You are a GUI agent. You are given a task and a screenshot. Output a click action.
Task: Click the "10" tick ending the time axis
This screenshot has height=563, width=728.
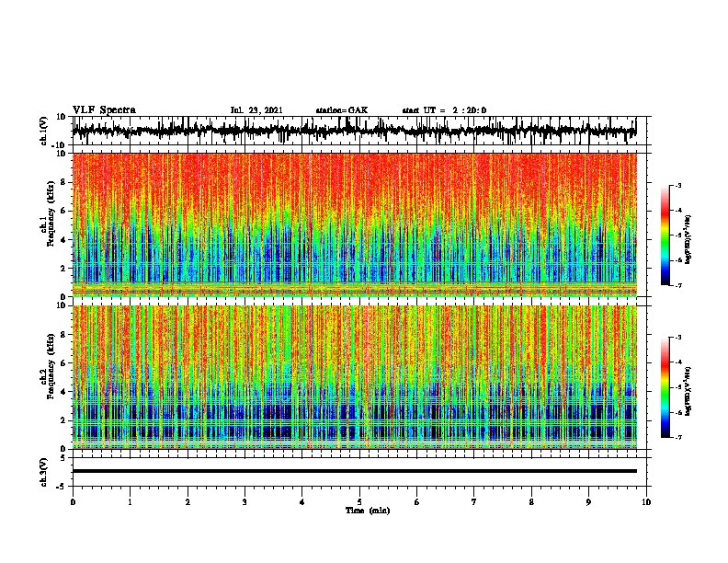click(x=646, y=502)
